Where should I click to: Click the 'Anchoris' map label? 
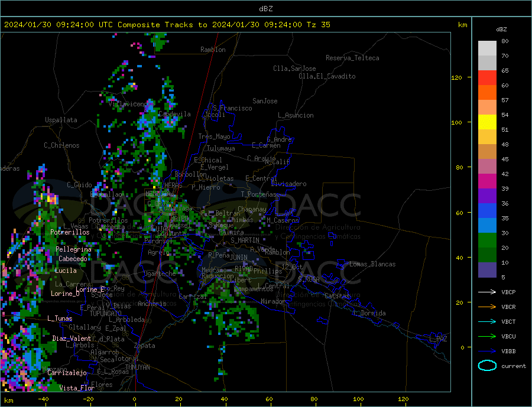[x=152, y=304]
